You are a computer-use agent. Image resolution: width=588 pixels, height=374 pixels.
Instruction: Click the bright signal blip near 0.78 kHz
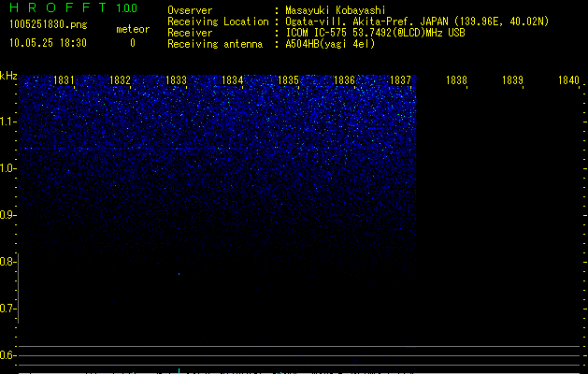point(179,274)
